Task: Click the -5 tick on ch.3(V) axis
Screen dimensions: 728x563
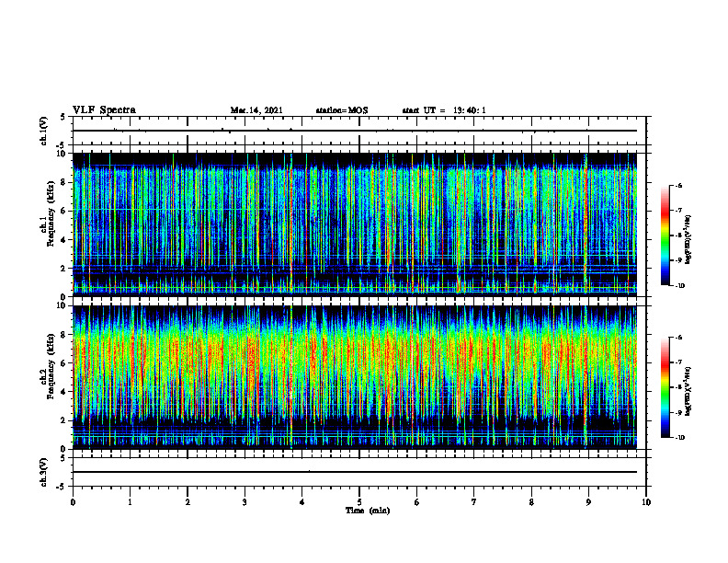Action: pos(62,487)
